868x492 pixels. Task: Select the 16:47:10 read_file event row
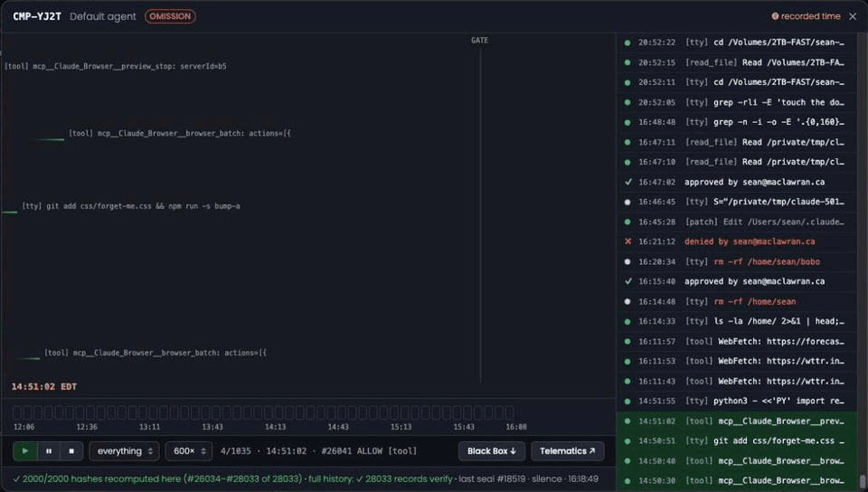pos(736,162)
